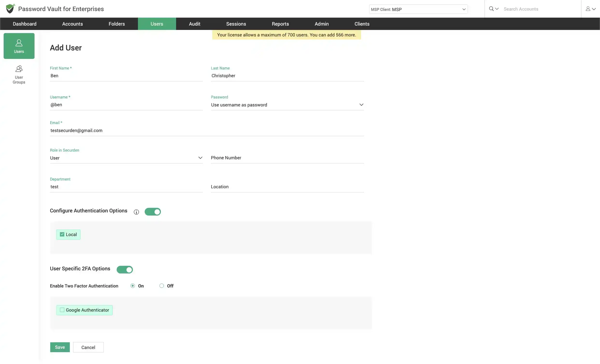Click the First Name field
The width and height of the screenshot is (600, 364).
click(x=126, y=76)
